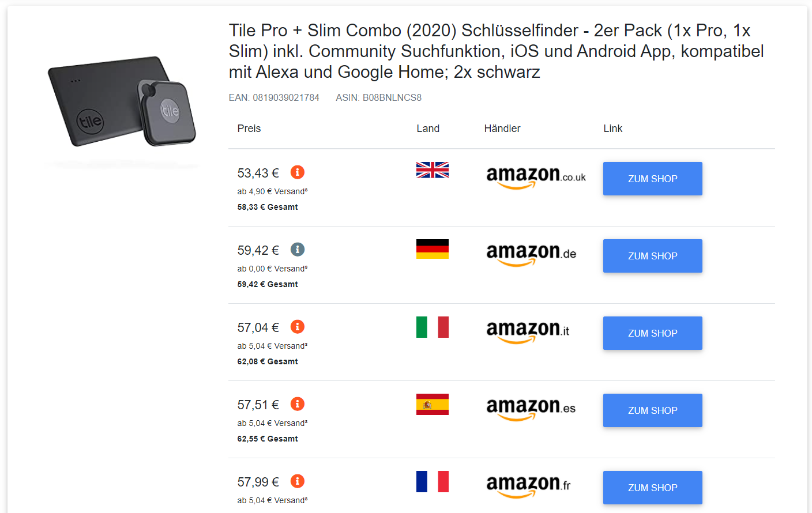Click the Italian flag icon
This screenshot has height=513, width=812.
tap(433, 327)
